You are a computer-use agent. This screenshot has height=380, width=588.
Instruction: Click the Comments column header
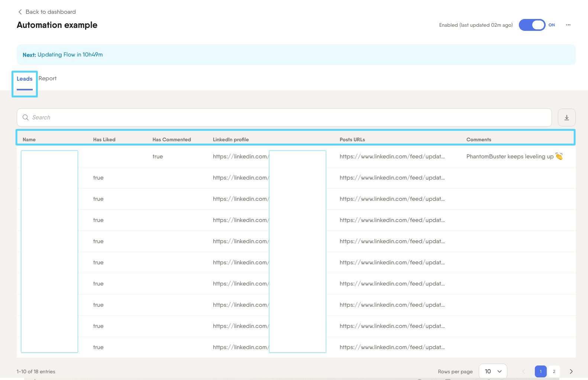(x=479, y=140)
